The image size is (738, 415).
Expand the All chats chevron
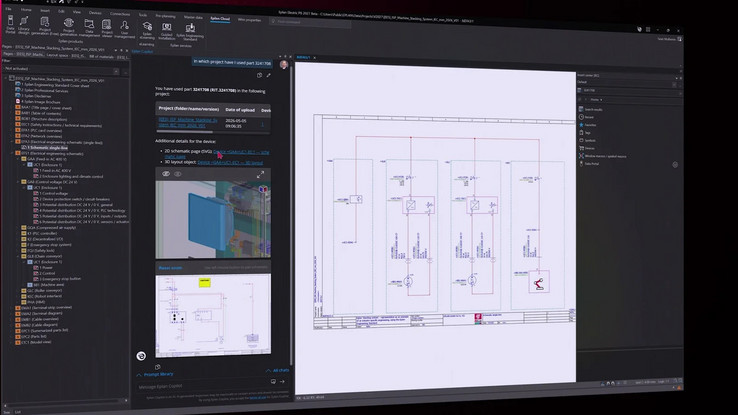268,370
